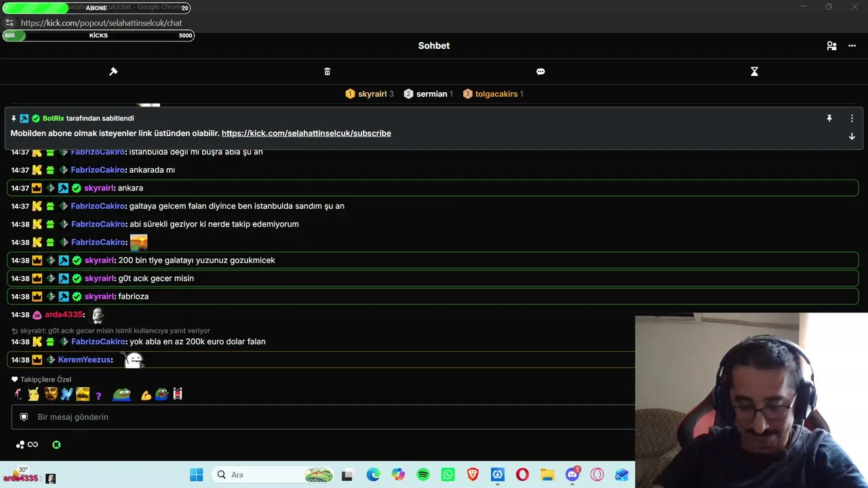
Task: Launch Brave browser from the taskbar
Action: (473, 475)
